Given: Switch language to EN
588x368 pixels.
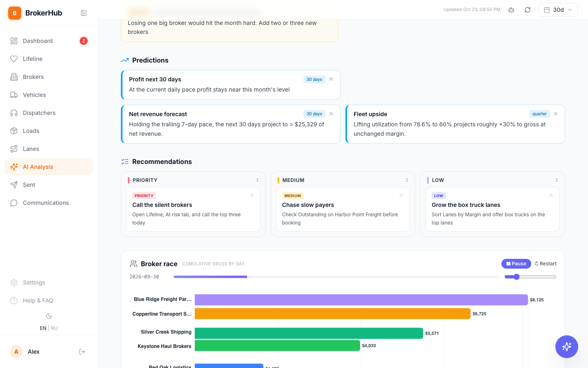Looking at the screenshot, I should [x=43, y=328].
